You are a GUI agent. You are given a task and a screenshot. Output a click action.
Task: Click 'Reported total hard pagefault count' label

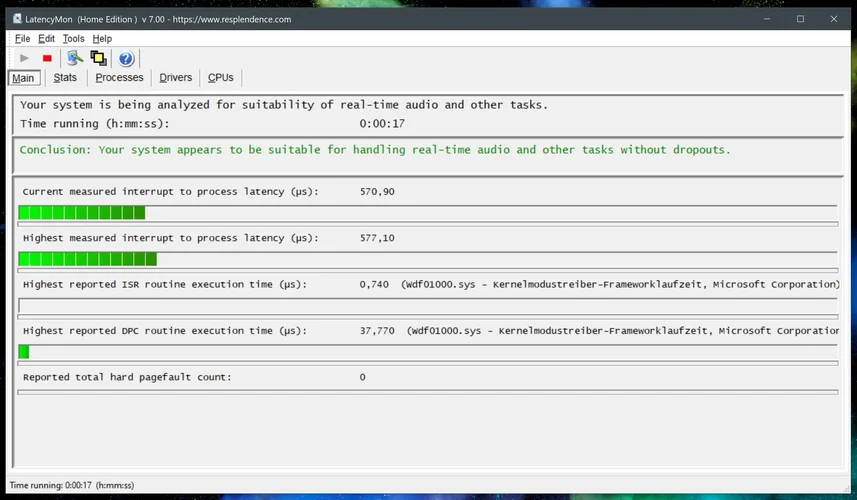pyautogui.click(x=127, y=378)
